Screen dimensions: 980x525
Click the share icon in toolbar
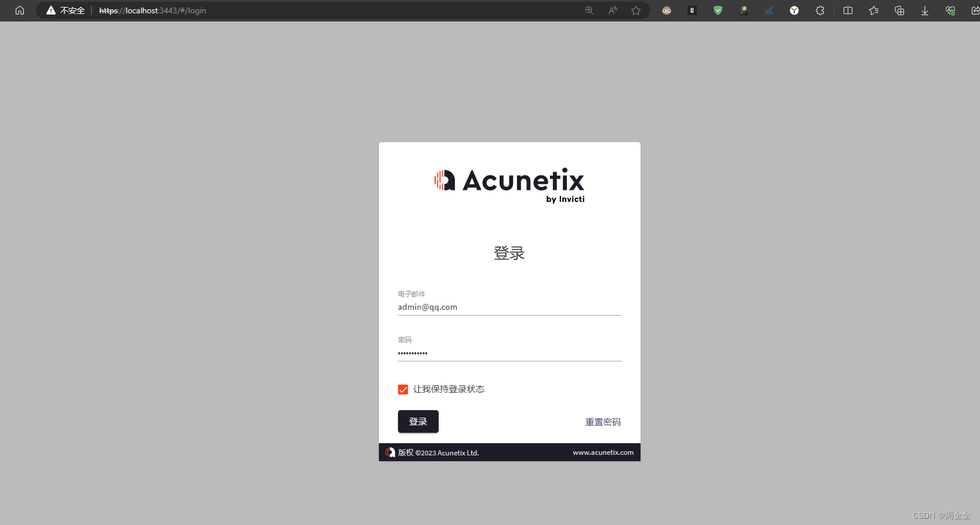[x=975, y=10]
